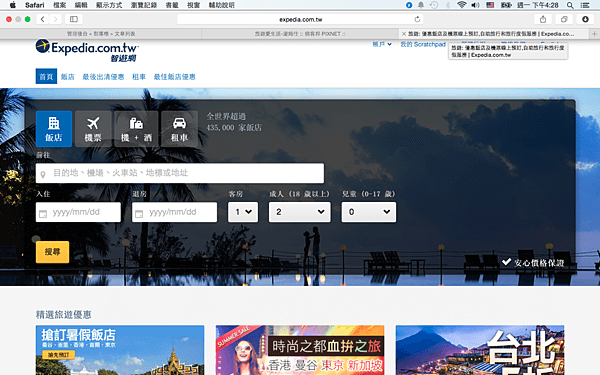This screenshot has width=600, height=375.
Task: Open the Apple menu
Action: [x=13, y=5]
